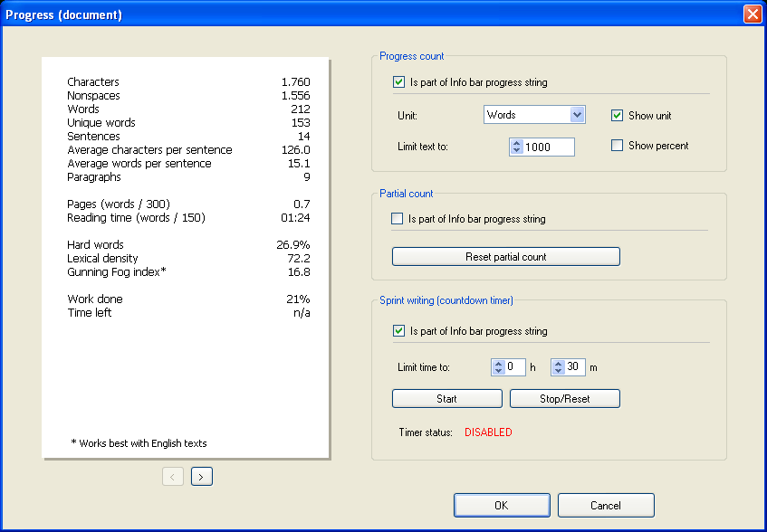Open the Unit dropdown showing Words

[533, 115]
